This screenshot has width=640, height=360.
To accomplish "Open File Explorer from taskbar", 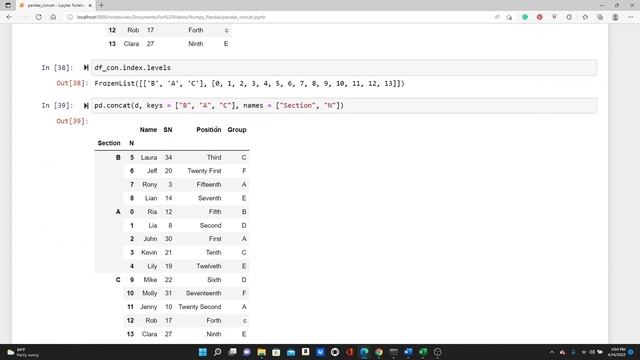I will tap(262, 352).
